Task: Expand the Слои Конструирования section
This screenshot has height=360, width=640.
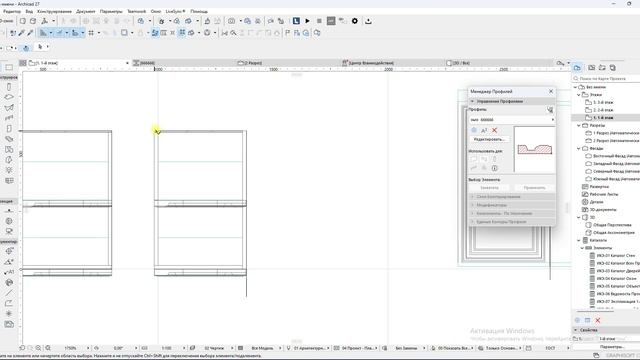Action: click(x=512, y=197)
